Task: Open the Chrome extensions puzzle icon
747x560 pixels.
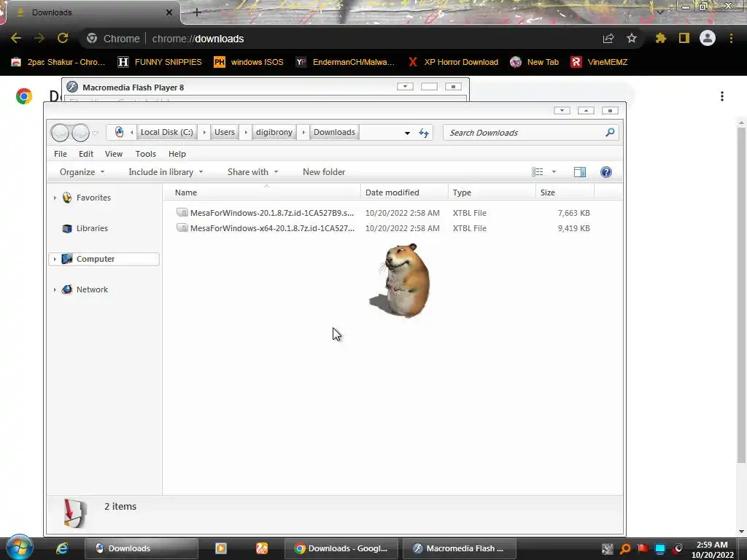Action: (661, 38)
